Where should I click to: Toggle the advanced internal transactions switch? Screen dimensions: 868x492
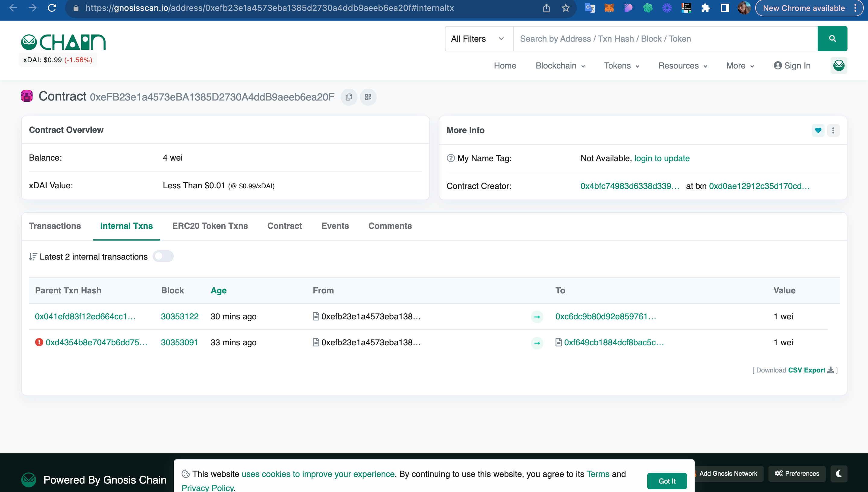(x=163, y=257)
